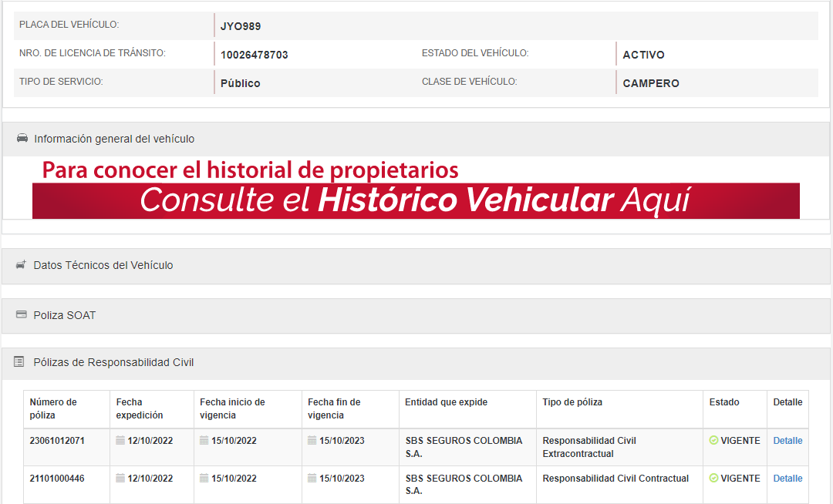
Task: Click the Número de póliza column header
Action: pyautogui.click(x=54, y=408)
